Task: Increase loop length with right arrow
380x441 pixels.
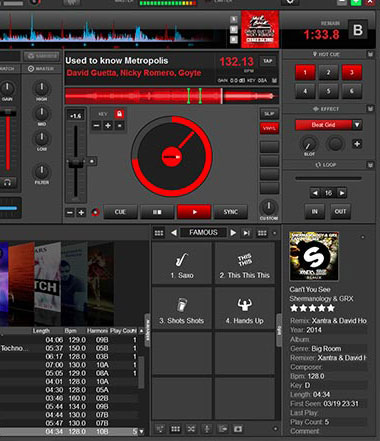Action: tap(342, 193)
